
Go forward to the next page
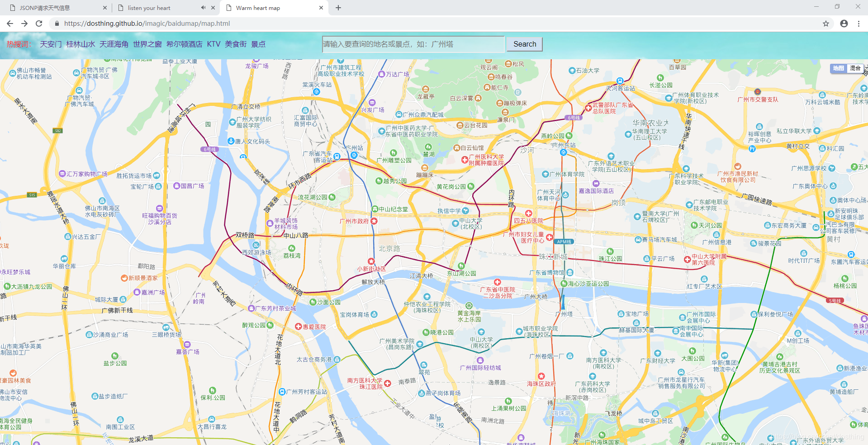(24, 24)
